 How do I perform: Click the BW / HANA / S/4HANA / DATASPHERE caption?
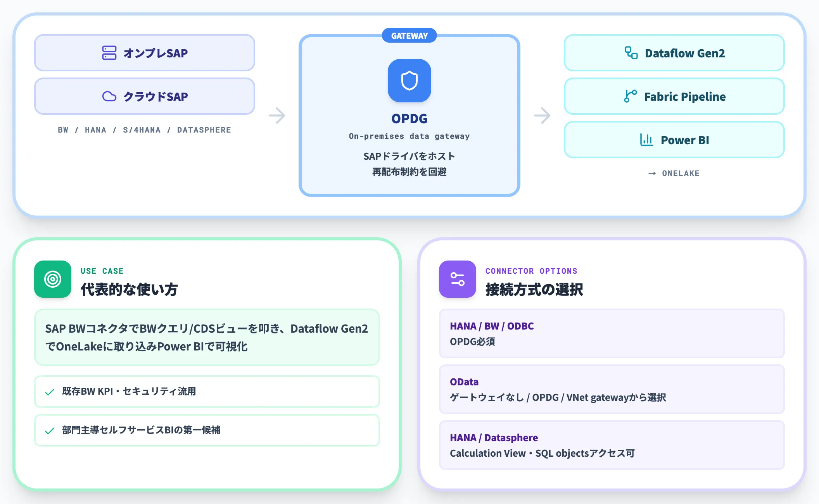(145, 130)
